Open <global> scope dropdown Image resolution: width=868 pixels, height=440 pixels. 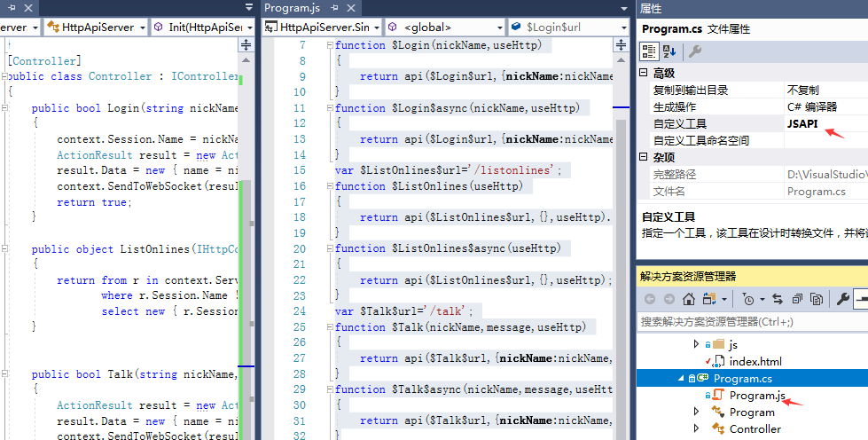click(x=500, y=27)
